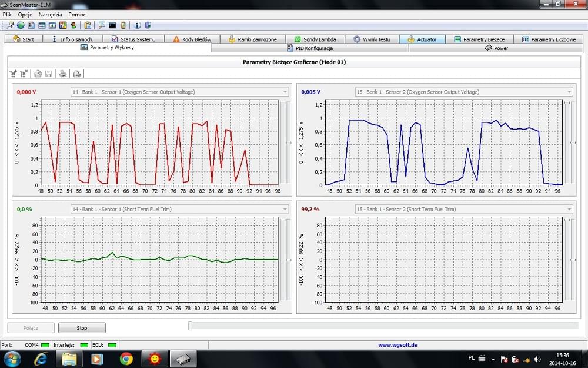Click the colored grid icon in main toolbar

(63, 25)
